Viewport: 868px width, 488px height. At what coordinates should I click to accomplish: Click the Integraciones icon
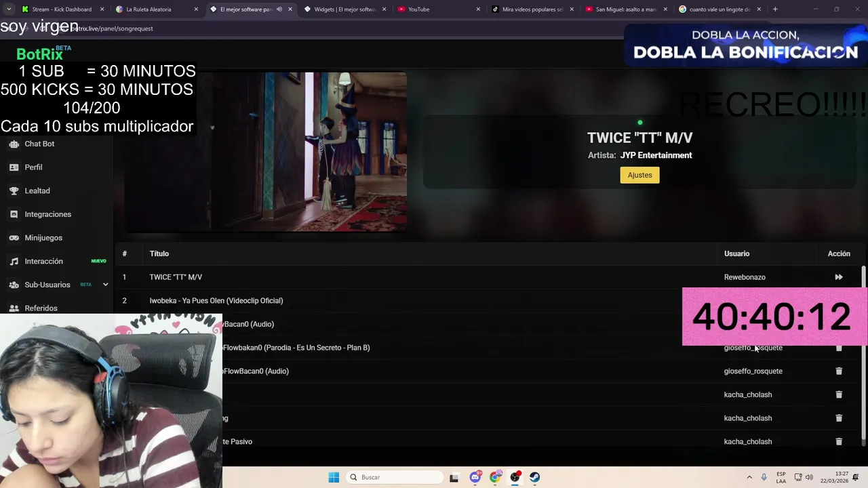(14, 214)
